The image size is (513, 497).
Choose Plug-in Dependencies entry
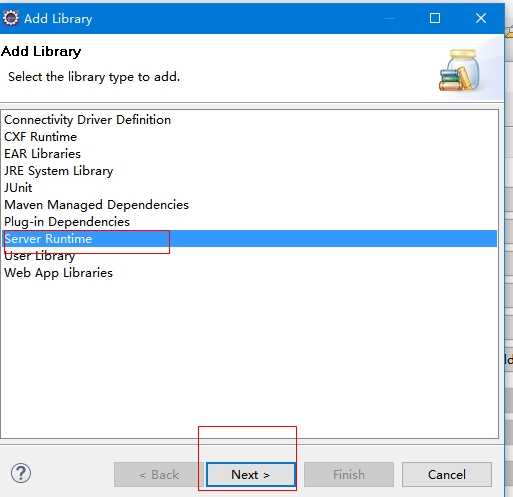pyautogui.click(x=67, y=222)
